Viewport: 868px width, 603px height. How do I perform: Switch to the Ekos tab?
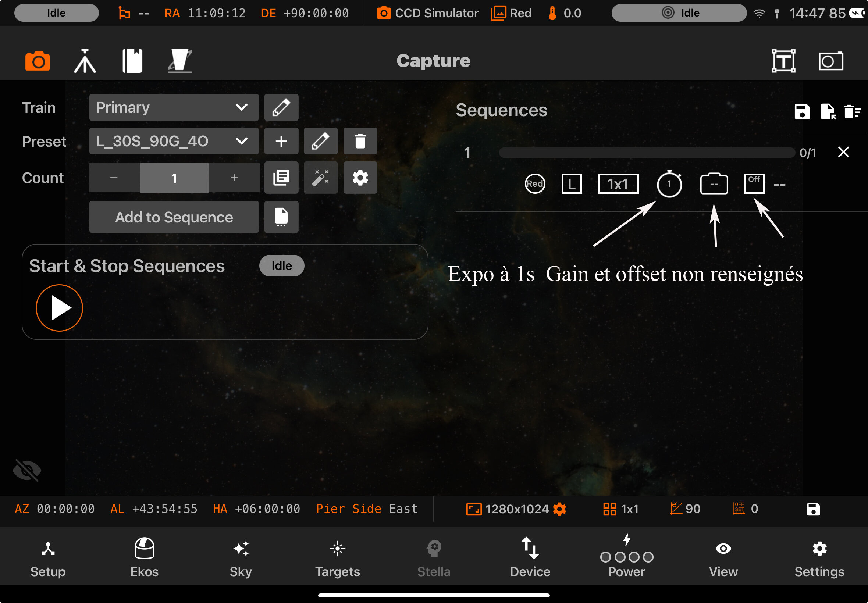point(144,557)
